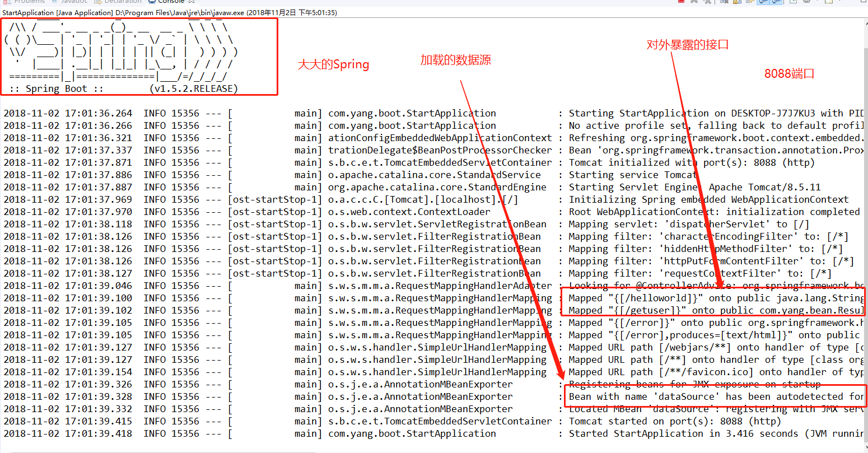
Task: Click the red Terminate icon in console toolbar
Action: pyautogui.click(x=681, y=2)
